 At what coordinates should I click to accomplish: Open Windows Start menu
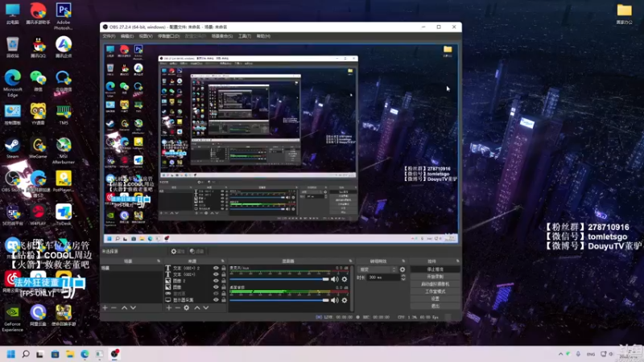[11, 354]
